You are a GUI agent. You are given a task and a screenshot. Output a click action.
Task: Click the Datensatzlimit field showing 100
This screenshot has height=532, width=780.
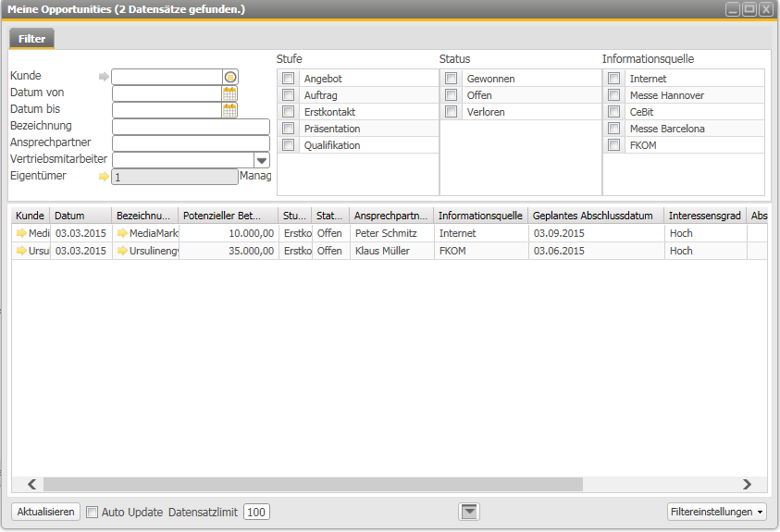[256, 513]
